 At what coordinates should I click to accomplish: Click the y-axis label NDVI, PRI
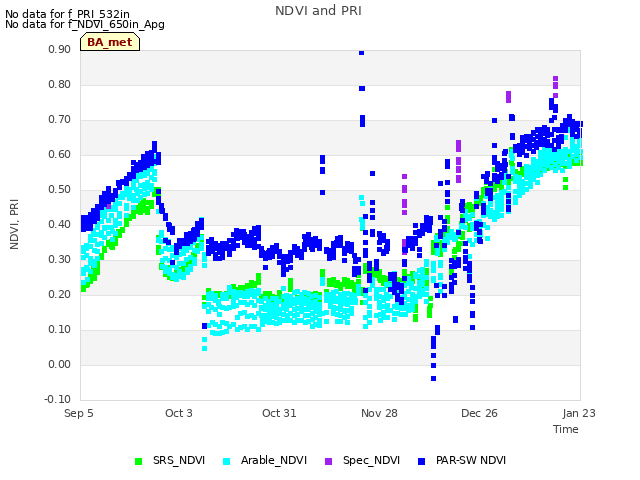(x=14, y=224)
